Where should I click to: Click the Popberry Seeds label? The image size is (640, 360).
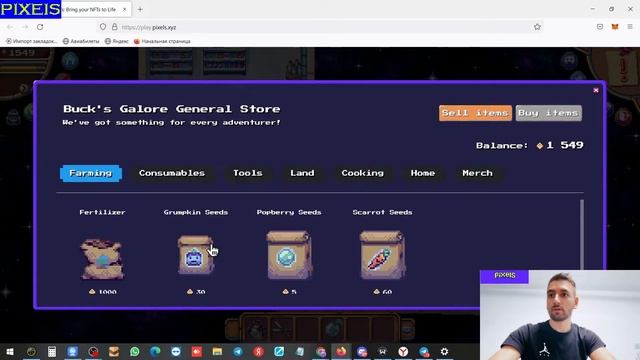[289, 212]
